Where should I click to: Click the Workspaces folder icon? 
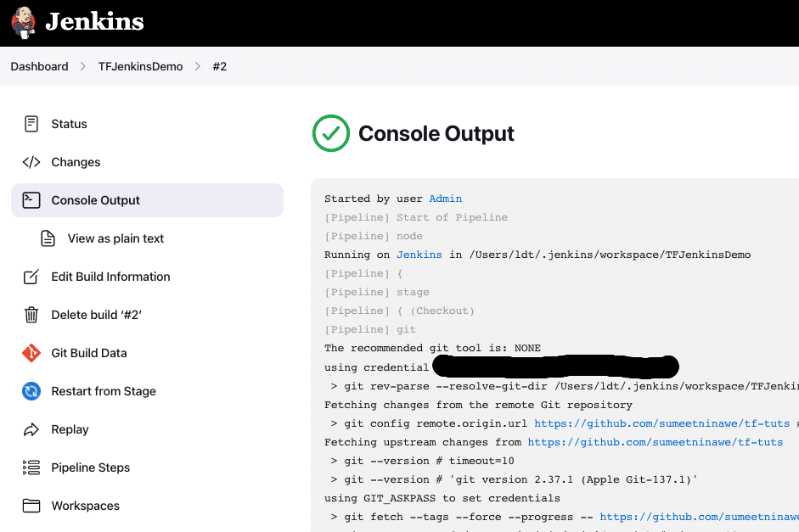[x=31, y=506]
